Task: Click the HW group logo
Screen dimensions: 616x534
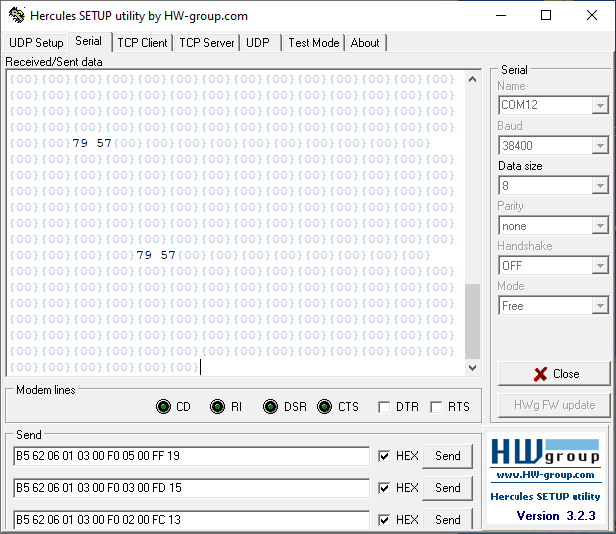Action: (x=545, y=452)
